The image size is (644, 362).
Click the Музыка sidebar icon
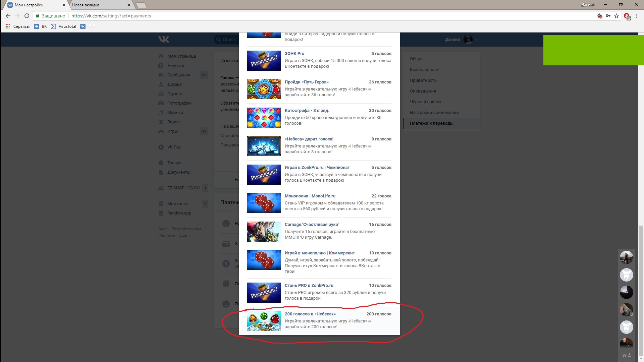point(161,113)
